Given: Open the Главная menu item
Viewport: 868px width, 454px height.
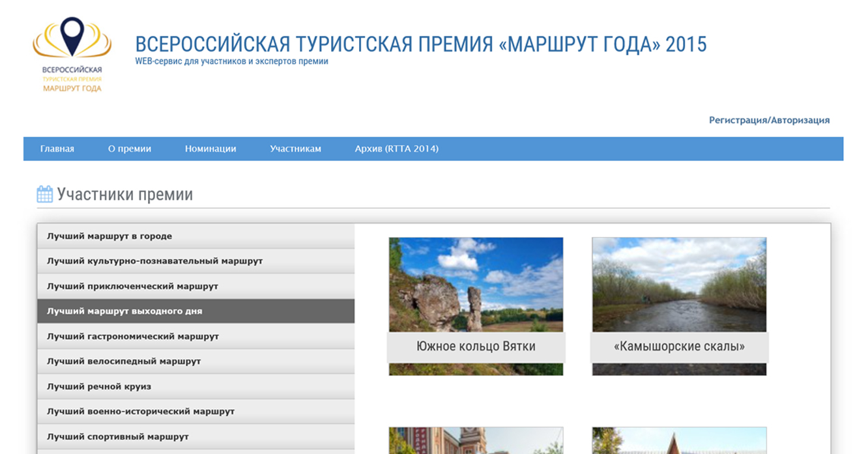Looking at the screenshot, I should tap(57, 149).
